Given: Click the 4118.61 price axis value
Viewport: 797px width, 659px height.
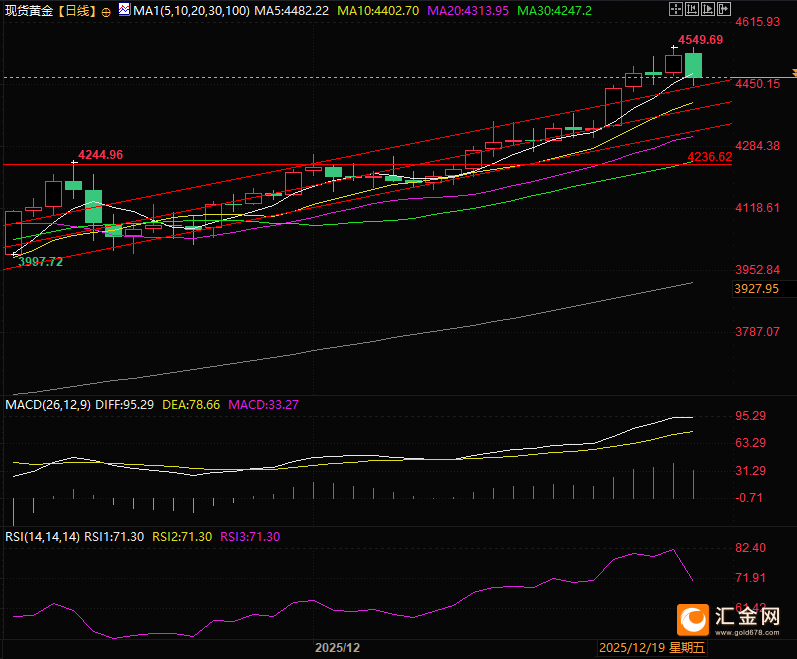Looking at the screenshot, I should click(x=757, y=208).
